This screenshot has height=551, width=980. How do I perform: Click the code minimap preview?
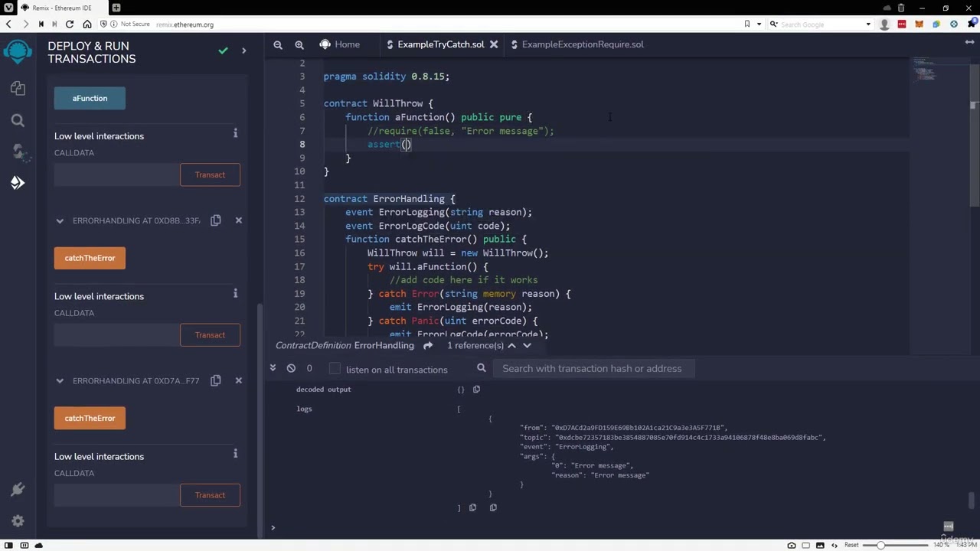coord(925,69)
